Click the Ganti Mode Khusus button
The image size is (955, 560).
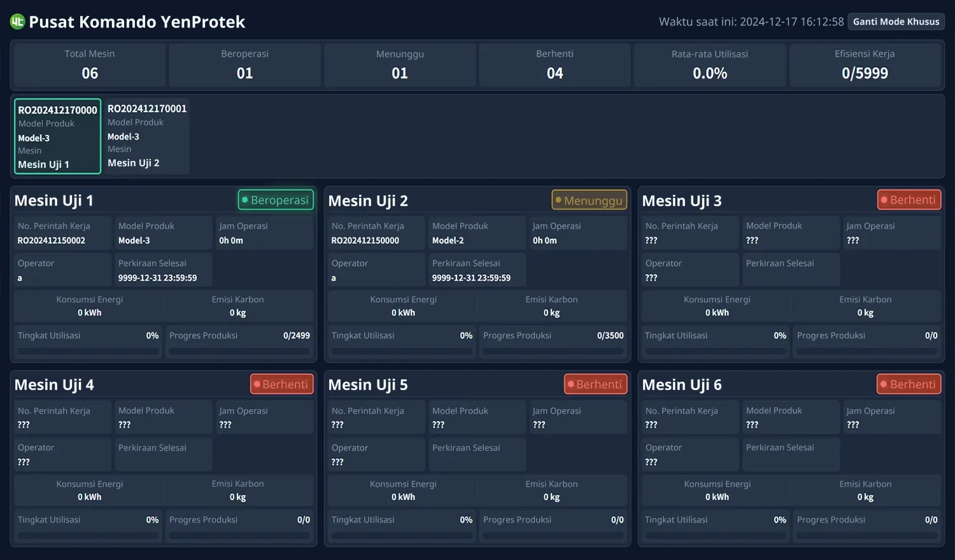(x=896, y=22)
